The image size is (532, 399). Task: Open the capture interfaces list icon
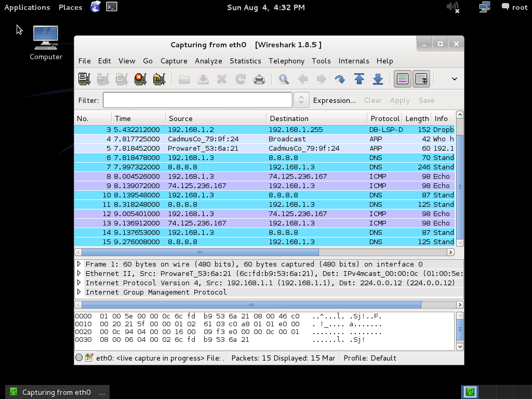(85, 79)
